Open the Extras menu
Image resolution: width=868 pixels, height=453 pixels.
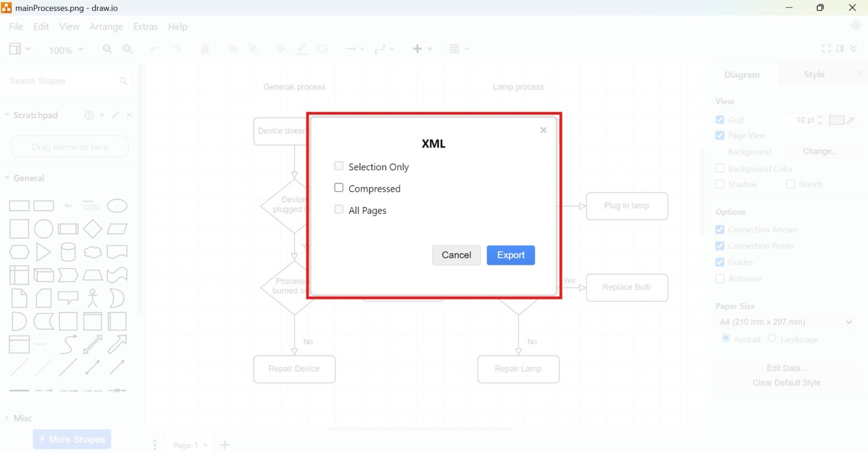point(145,27)
